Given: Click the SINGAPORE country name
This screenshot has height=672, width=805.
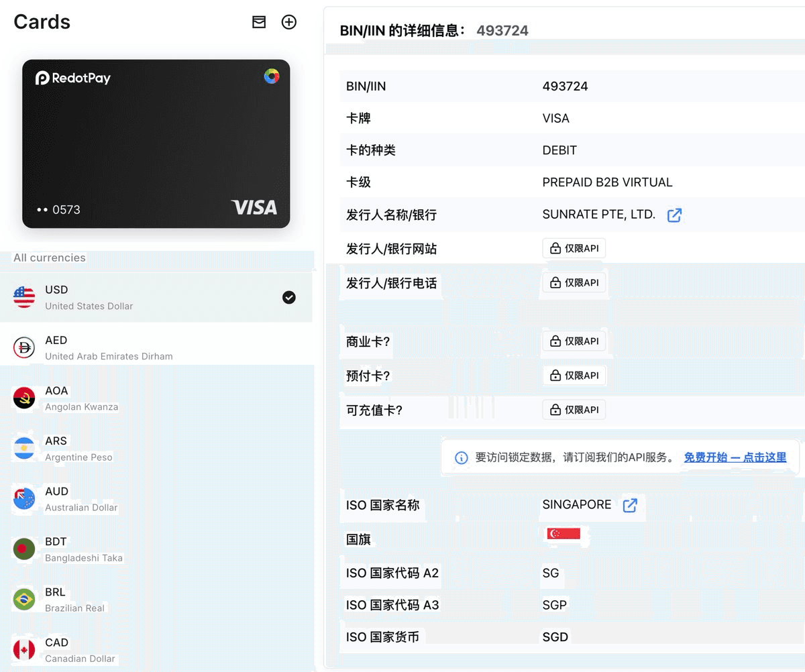Looking at the screenshot, I should [577, 504].
